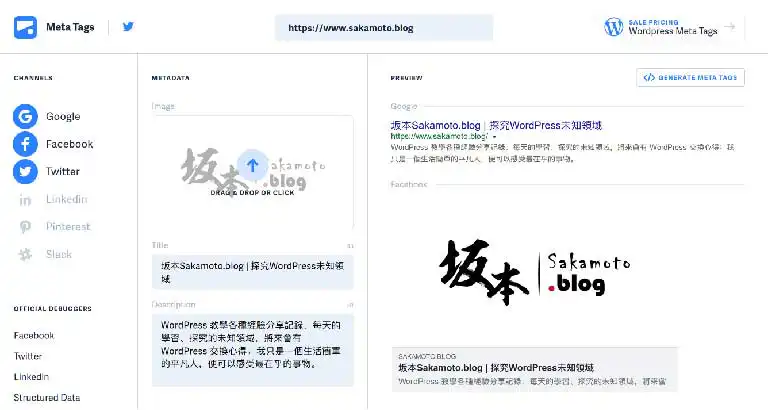Click the upload arrow on image dropzone
This screenshot has height=410, width=768.
(253, 165)
